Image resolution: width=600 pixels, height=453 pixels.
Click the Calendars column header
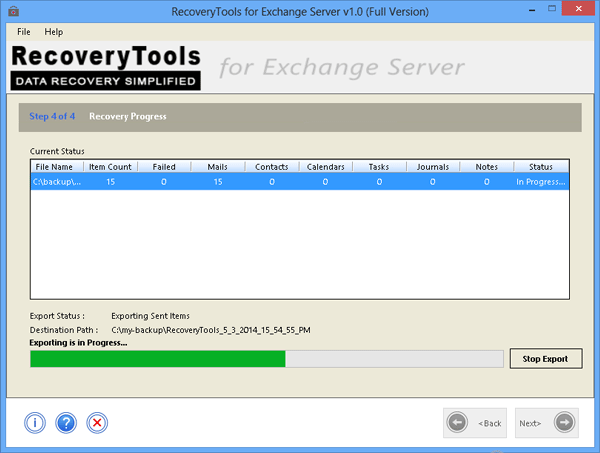[326, 167]
